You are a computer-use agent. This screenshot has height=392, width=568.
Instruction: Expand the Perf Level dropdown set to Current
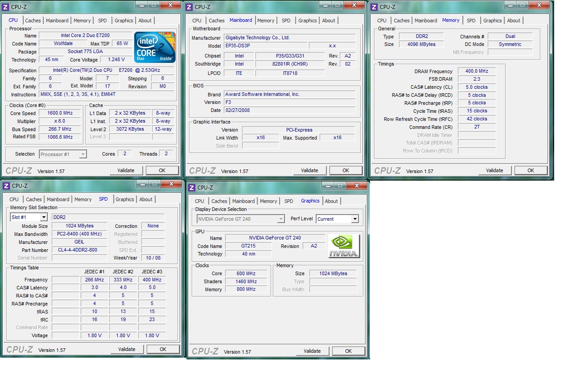pos(355,219)
